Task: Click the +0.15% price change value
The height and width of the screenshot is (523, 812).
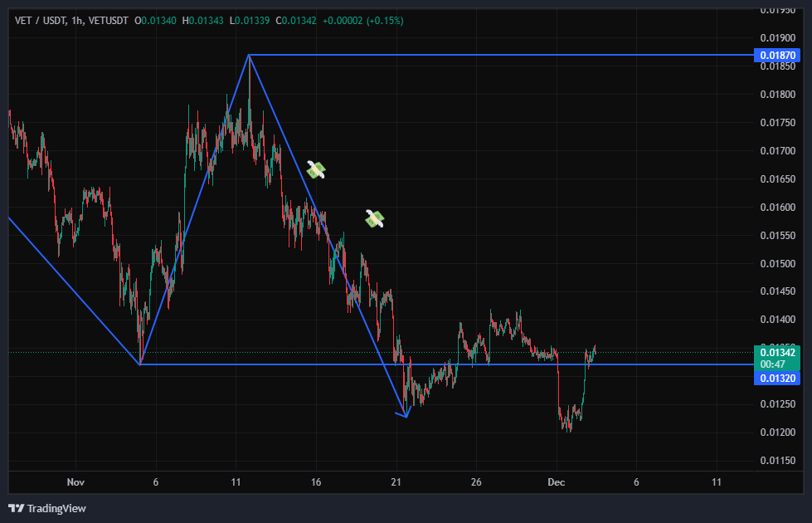Action: 381,20
